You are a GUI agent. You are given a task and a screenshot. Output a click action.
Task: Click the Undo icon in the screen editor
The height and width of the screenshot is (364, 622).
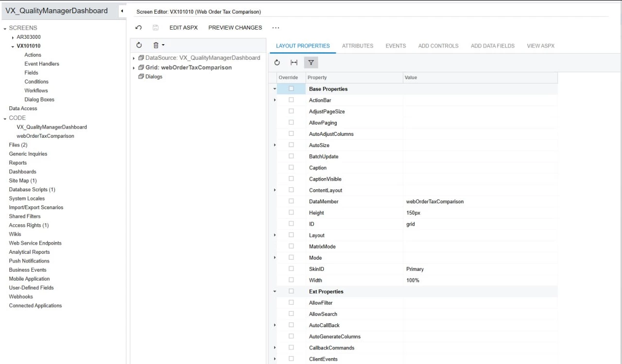pos(139,28)
